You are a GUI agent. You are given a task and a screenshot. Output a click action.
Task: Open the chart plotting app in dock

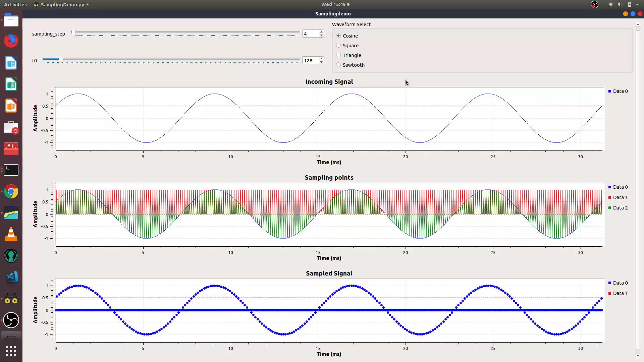pos(11,213)
